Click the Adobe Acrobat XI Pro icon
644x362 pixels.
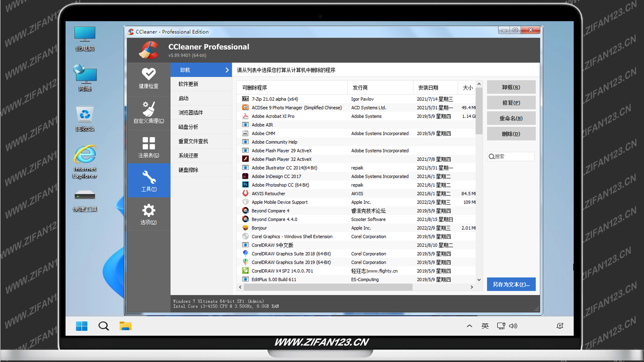tap(245, 116)
